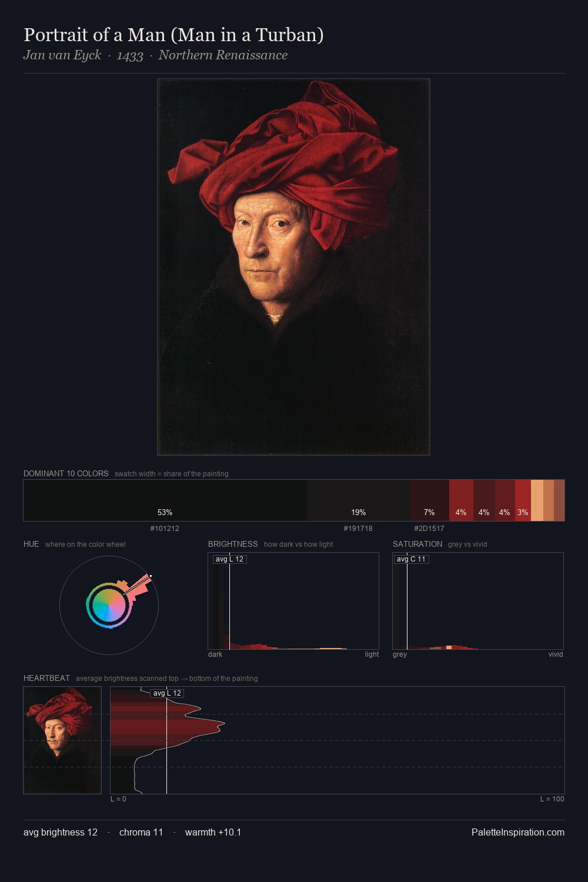
Task: Click 'grey vs vivid' caption
Action: 467,544
